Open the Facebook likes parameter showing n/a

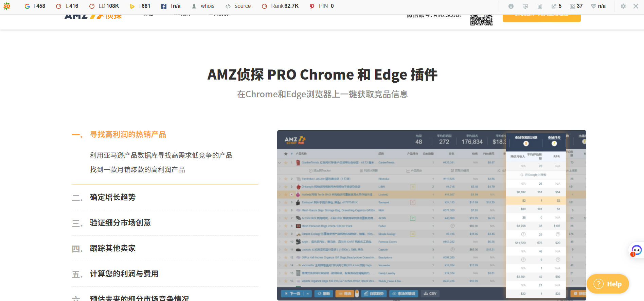coord(171,6)
